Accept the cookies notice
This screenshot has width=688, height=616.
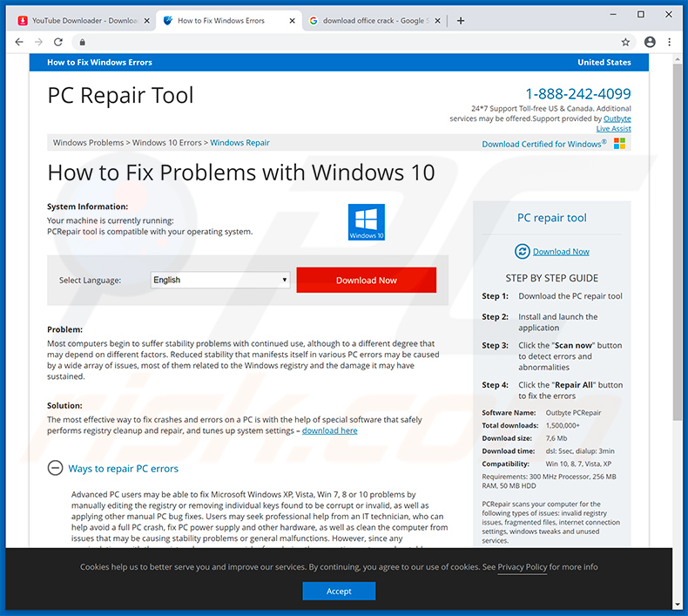339,591
